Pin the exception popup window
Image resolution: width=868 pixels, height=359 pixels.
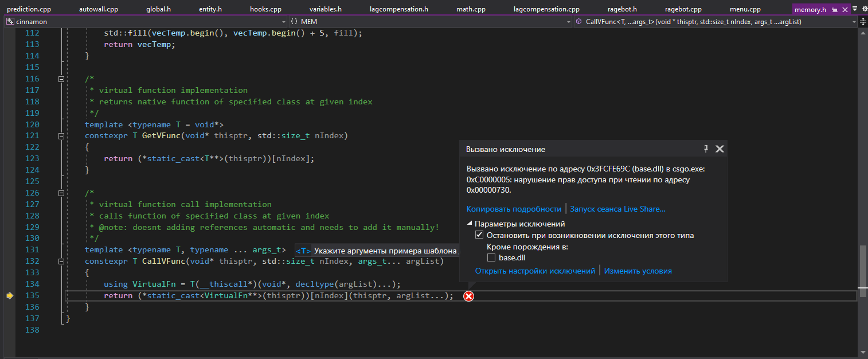(706, 149)
